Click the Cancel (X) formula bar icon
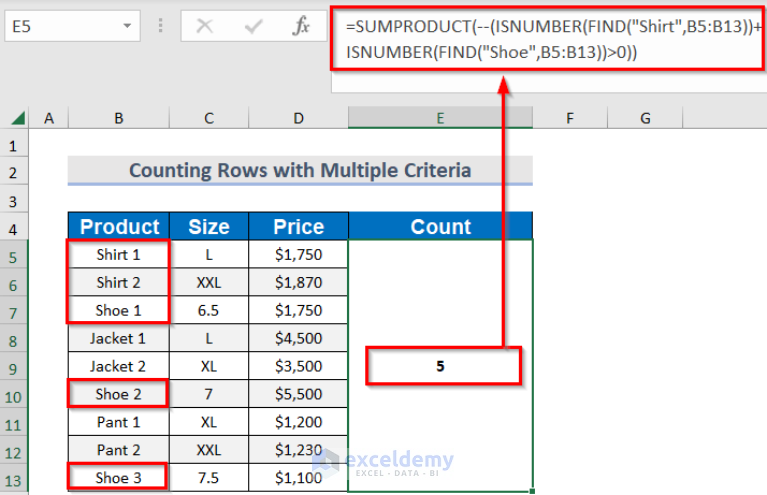This screenshot has width=767, height=495. [205, 27]
